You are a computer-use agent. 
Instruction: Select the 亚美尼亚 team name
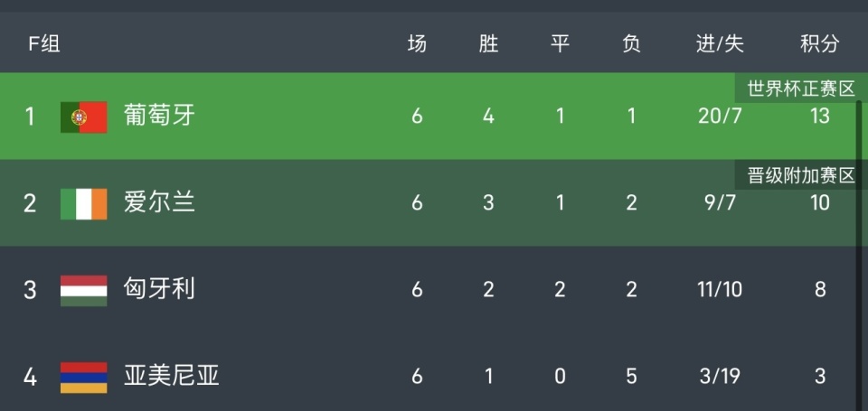tap(172, 376)
